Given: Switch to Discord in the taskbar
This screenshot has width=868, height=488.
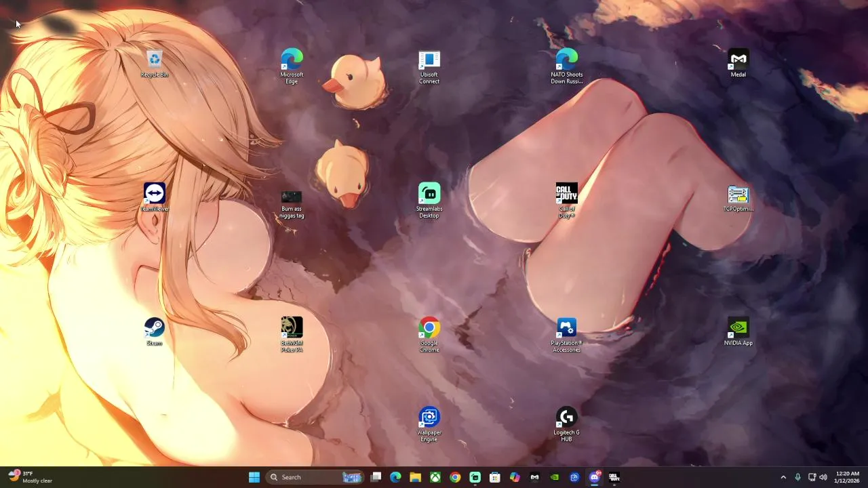Looking at the screenshot, I should 595,477.
